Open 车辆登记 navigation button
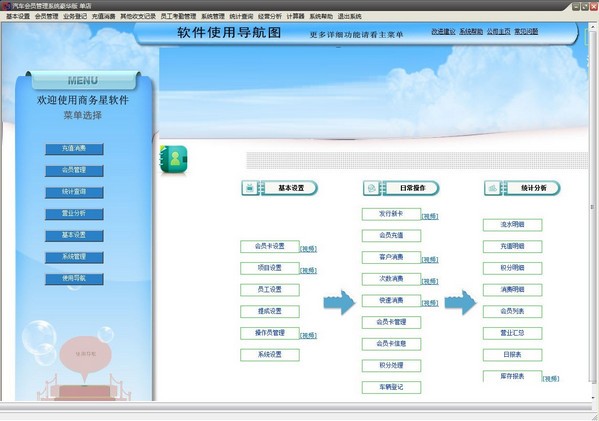 tap(391, 387)
